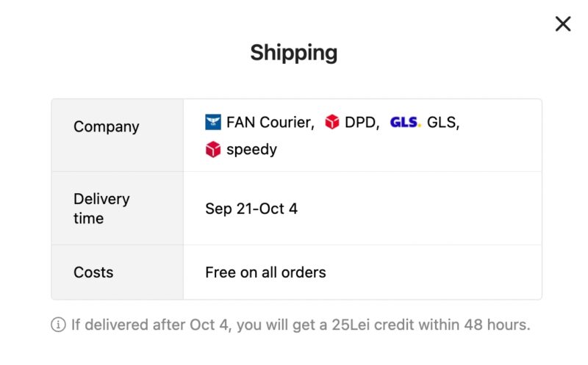Select the FAN Courier company name
Image resolution: width=588 pixels, height=365 pixels.
tap(269, 123)
